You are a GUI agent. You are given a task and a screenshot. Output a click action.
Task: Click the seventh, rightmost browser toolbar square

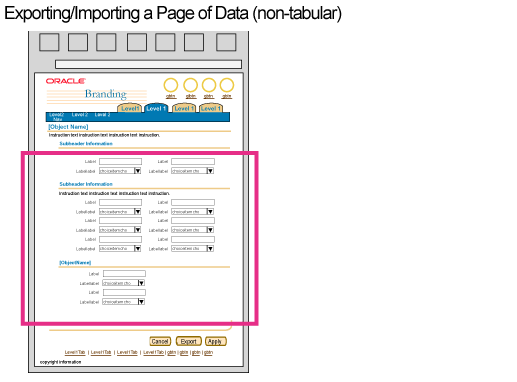pyautogui.click(x=226, y=42)
